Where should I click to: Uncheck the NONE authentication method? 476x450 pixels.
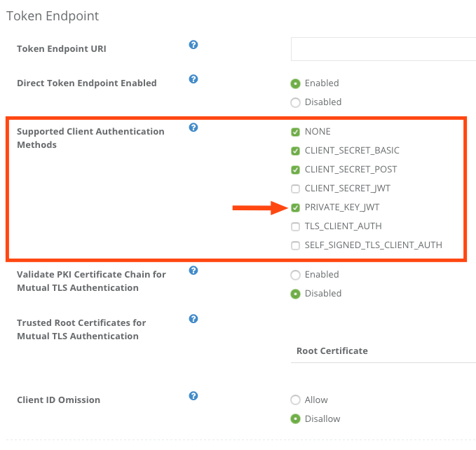295,132
